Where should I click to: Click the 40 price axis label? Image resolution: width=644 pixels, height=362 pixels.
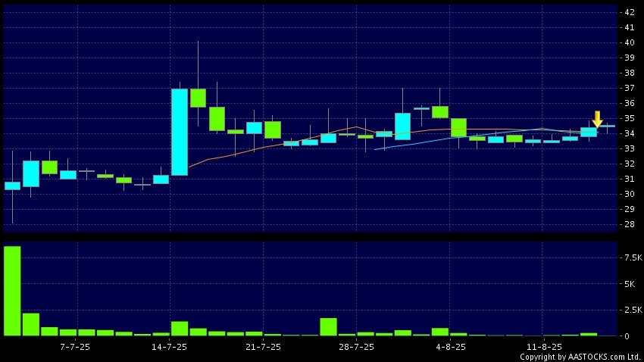tap(630, 42)
